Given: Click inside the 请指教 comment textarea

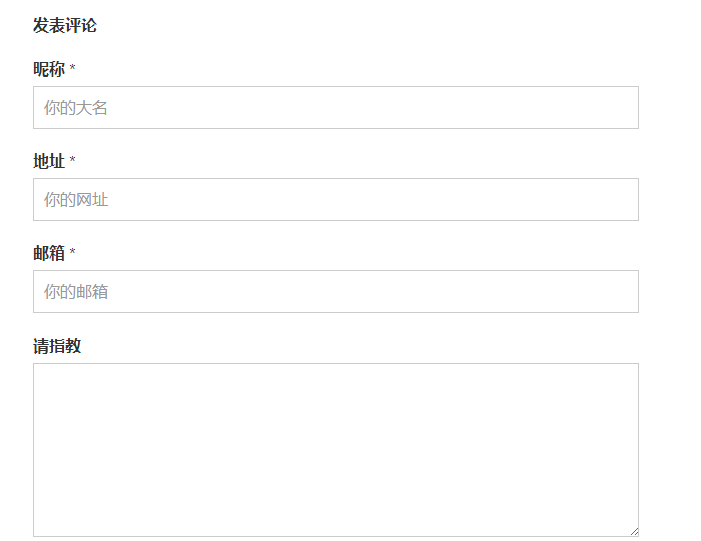Looking at the screenshot, I should pyautogui.click(x=336, y=450).
